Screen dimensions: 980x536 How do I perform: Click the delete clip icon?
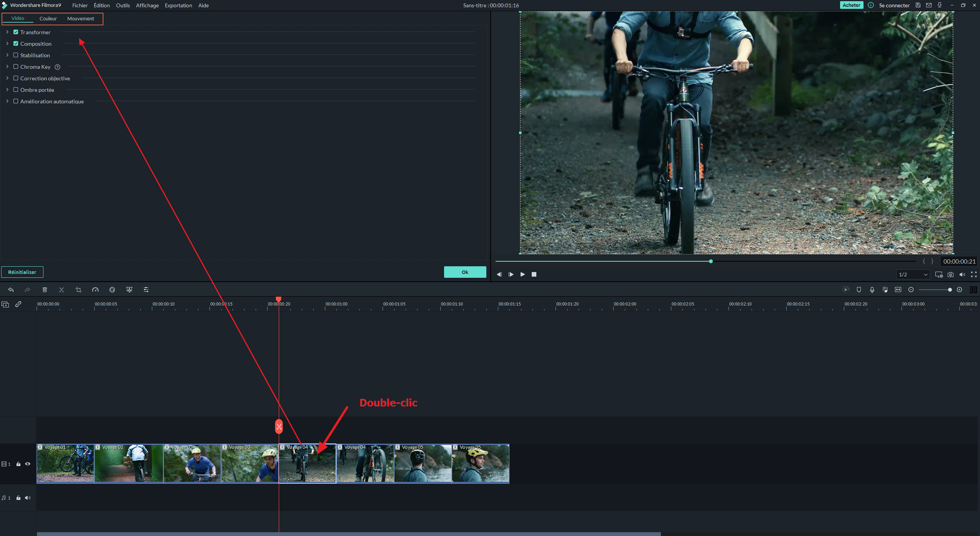(x=44, y=290)
